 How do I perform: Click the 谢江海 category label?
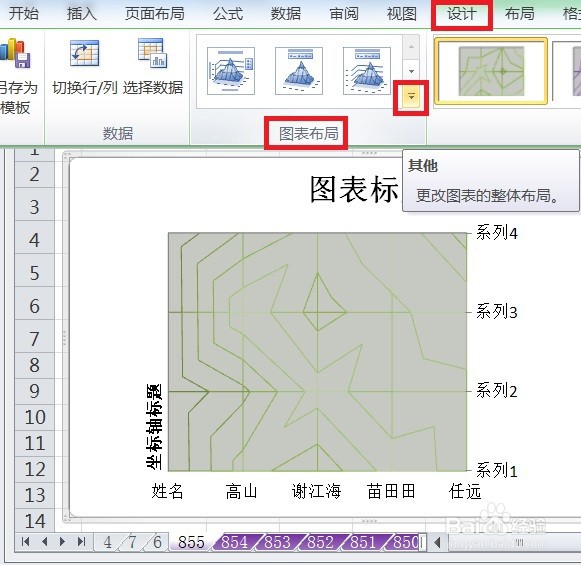316,492
